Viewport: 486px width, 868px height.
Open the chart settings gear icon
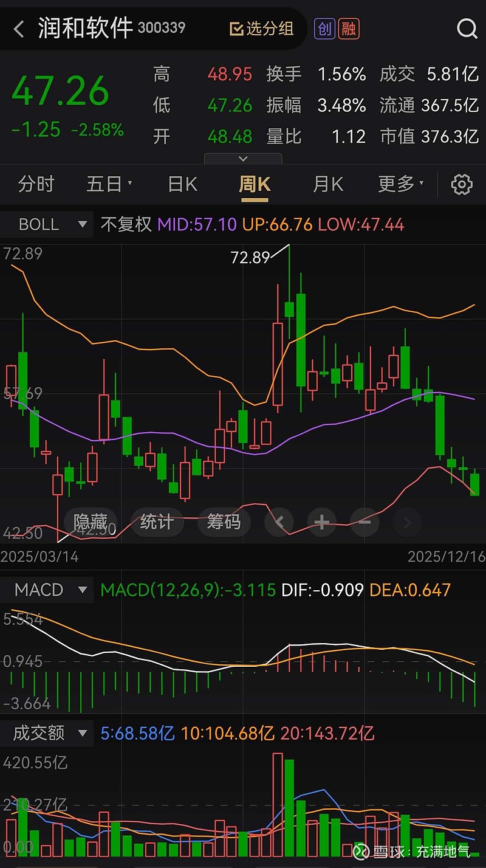pyautogui.click(x=462, y=184)
